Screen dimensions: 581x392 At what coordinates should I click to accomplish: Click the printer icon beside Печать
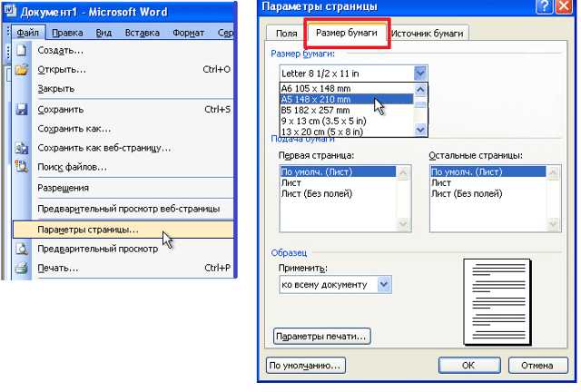(22, 268)
